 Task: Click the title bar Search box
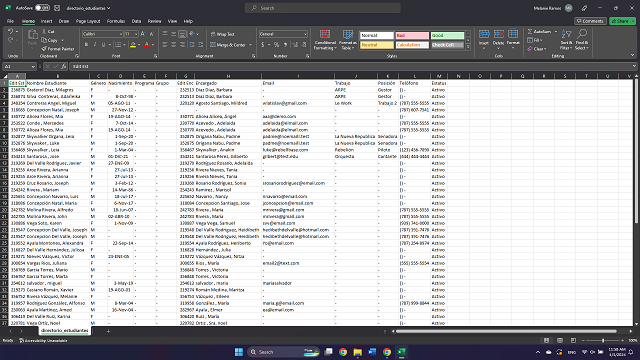322,8
